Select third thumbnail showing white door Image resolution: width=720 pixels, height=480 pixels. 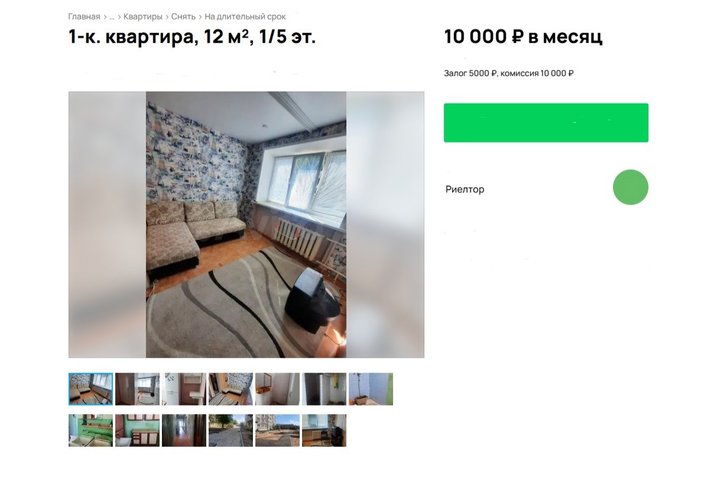(184, 389)
